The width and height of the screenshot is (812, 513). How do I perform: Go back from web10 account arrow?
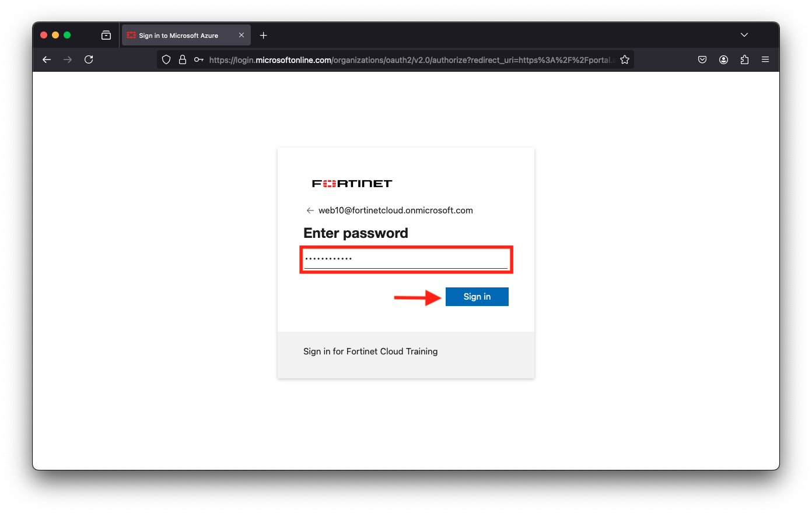tap(310, 210)
